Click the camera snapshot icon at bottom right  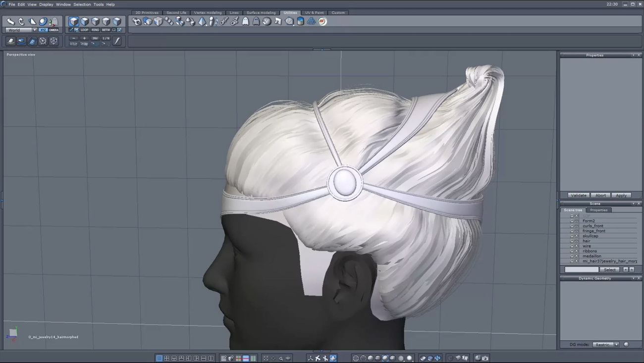coord(485,358)
